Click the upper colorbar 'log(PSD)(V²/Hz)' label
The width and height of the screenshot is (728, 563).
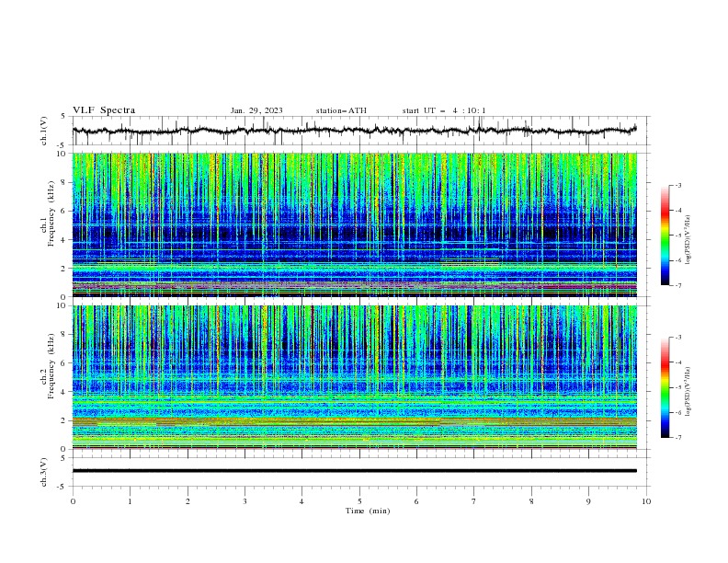[688, 240]
